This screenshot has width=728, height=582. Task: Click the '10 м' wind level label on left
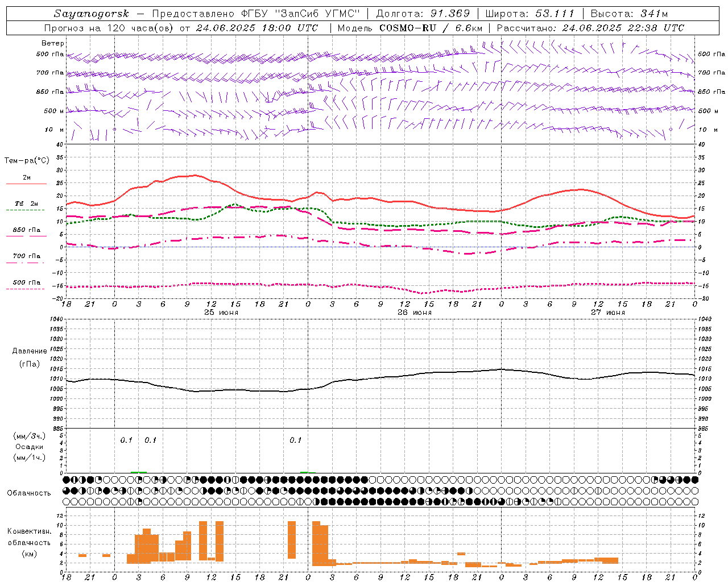point(55,130)
